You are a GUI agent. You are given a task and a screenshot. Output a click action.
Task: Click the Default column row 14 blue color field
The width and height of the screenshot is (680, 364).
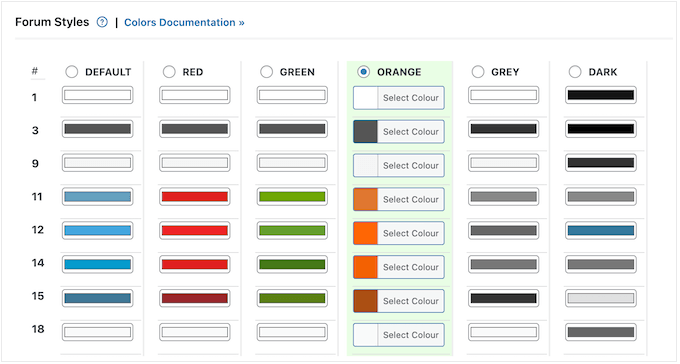(98, 264)
